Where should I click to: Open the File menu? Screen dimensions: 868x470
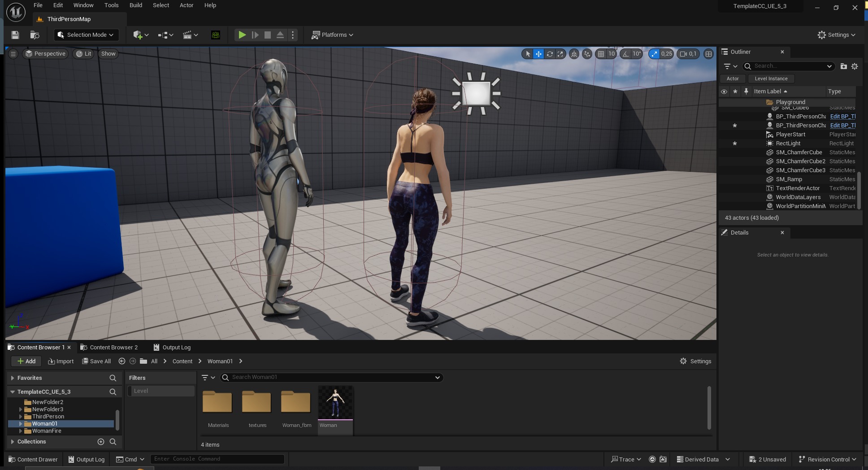click(x=38, y=5)
